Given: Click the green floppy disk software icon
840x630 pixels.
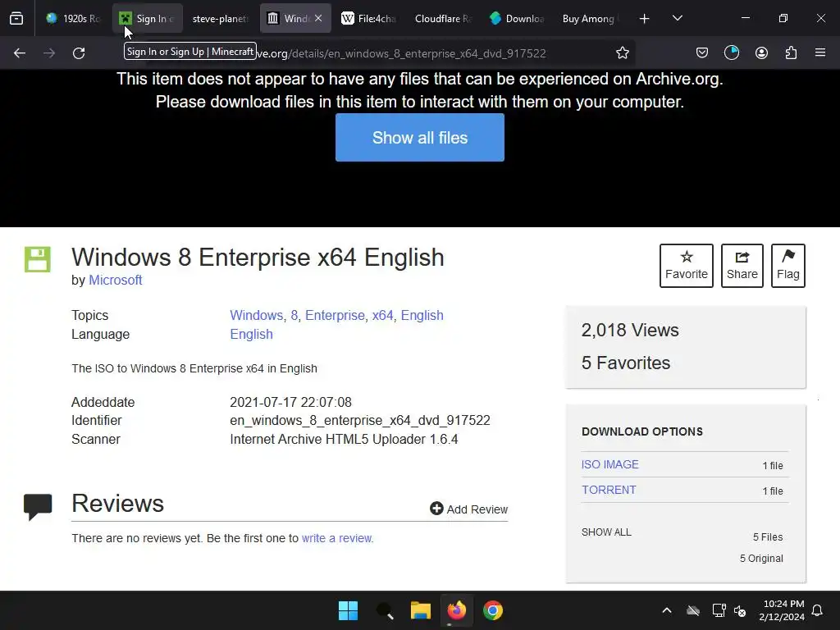Looking at the screenshot, I should click(x=38, y=259).
